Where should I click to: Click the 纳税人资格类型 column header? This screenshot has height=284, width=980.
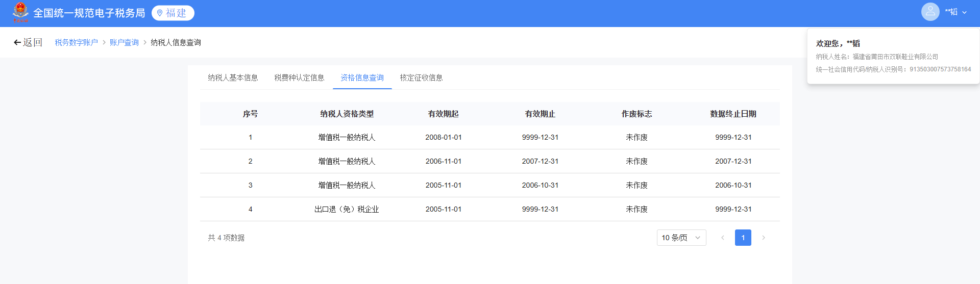pos(347,114)
